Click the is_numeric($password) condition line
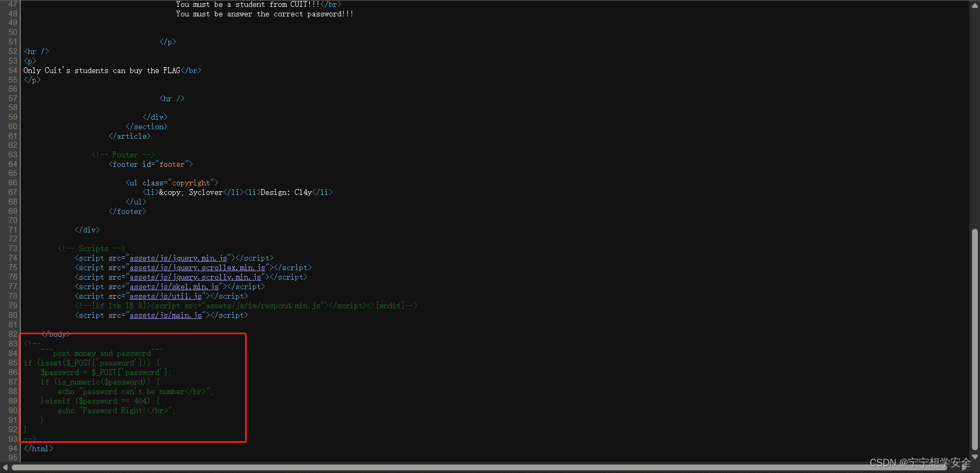The height and width of the screenshot is (473, 980). click(100, 382)
